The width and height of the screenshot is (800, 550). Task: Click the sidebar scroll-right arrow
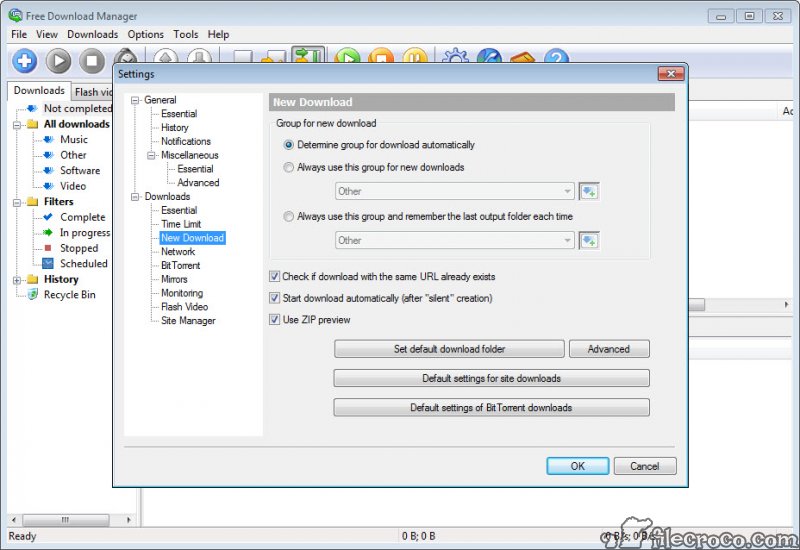click(x=128, y=520)
